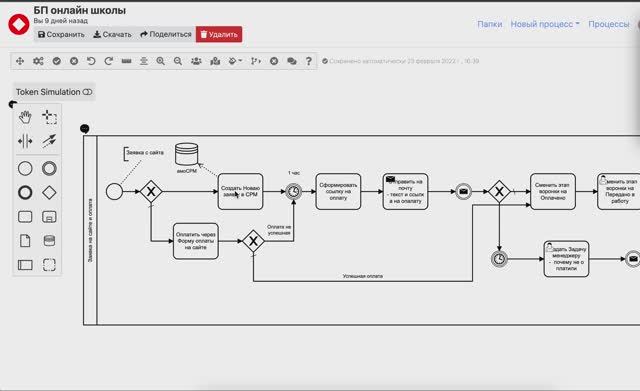Viewport: 640px width, 391px height.
Task: Activate the lasso selection tool
Action: (49, 117)
